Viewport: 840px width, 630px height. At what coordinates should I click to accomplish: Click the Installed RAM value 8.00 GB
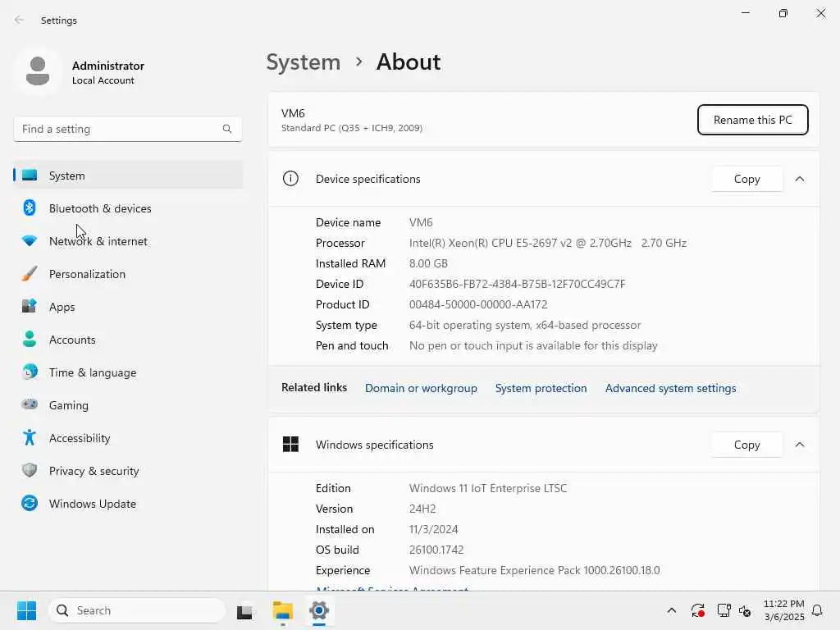point(428,263)
